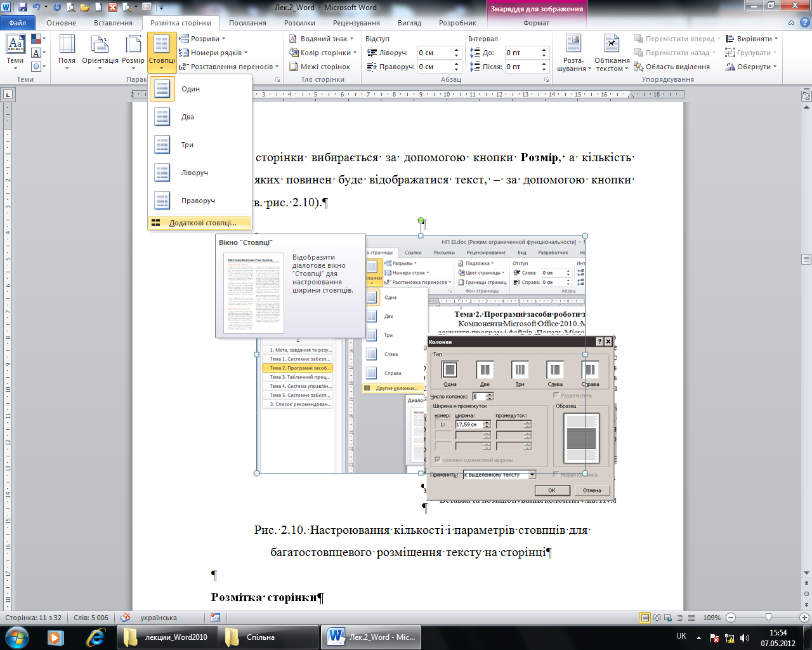This screenshot has width=812, height=650.
Task: Click the Слів: 5 006 word count
Action: coord(91,618)
